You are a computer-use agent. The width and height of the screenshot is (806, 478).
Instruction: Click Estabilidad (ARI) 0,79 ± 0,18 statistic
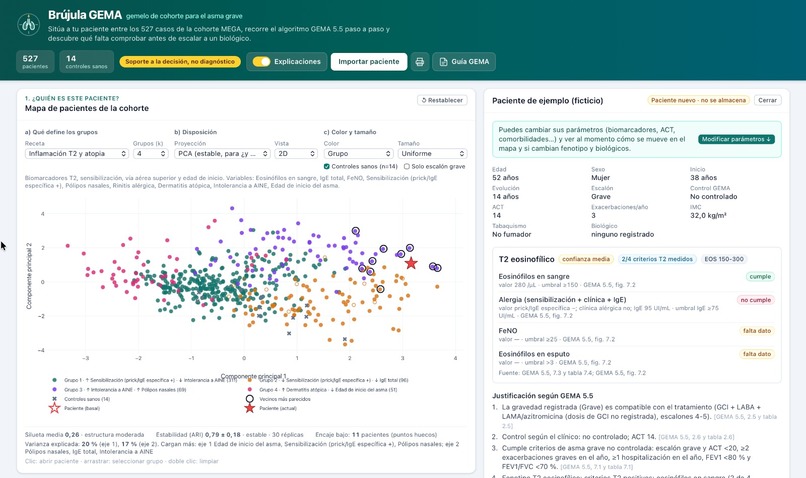230,435
